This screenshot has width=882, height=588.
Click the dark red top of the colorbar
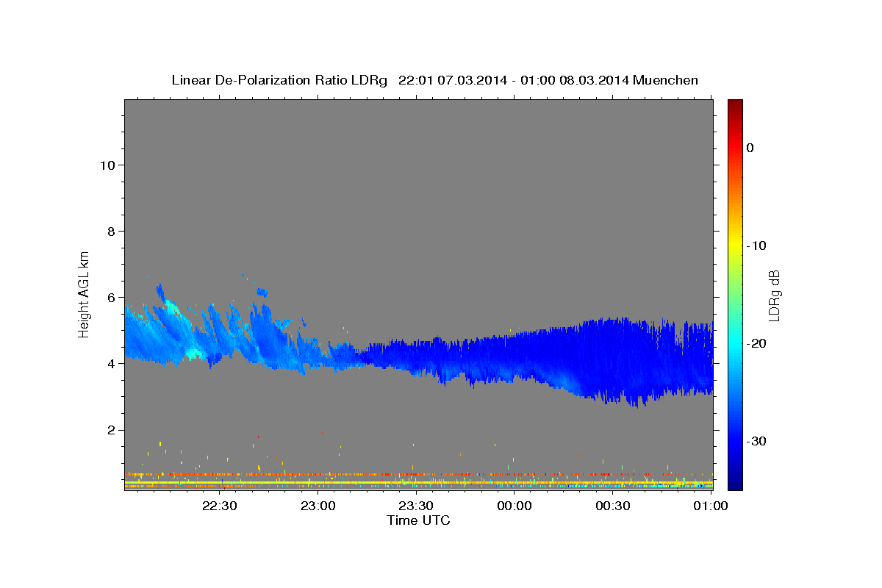click(735, 107)
